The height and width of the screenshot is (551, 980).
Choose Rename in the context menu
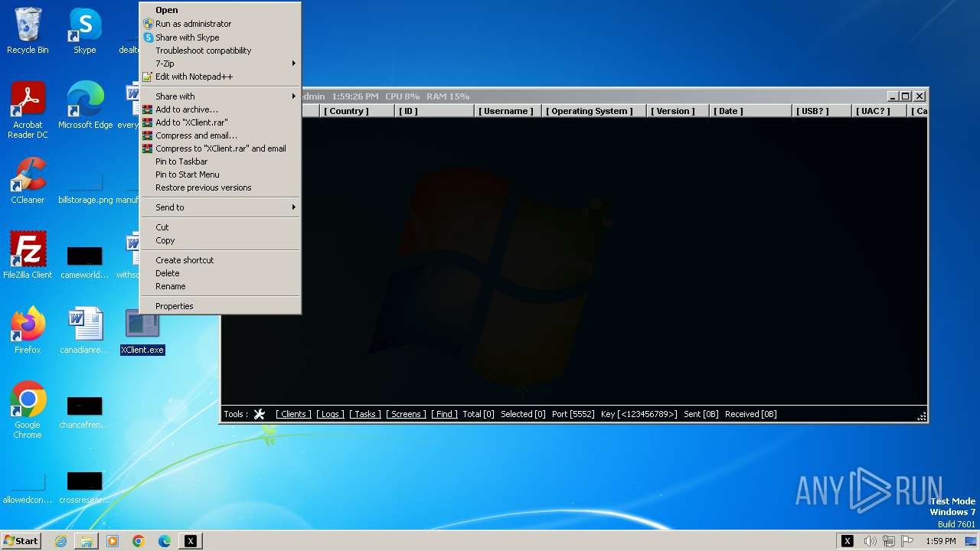pos(220,286)
